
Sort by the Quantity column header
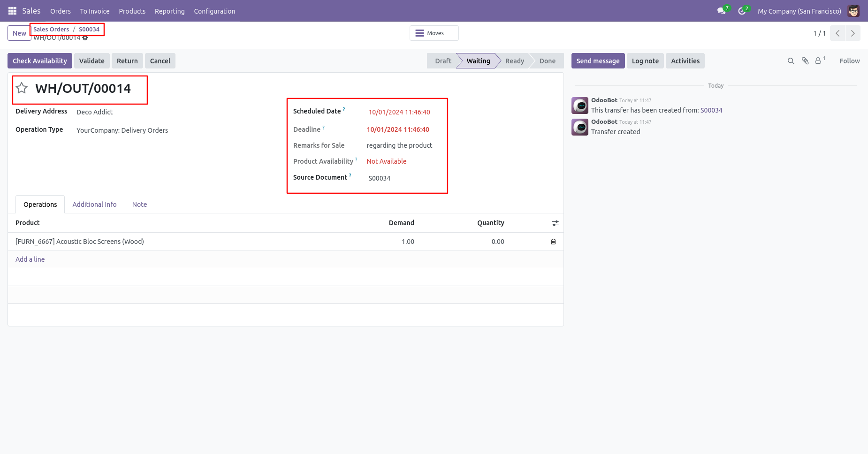click(491, 223)
